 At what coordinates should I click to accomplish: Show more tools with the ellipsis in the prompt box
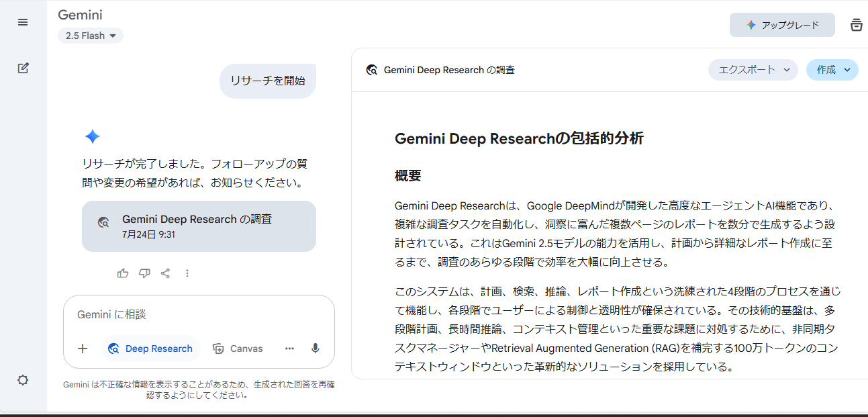tap(289, 349)
